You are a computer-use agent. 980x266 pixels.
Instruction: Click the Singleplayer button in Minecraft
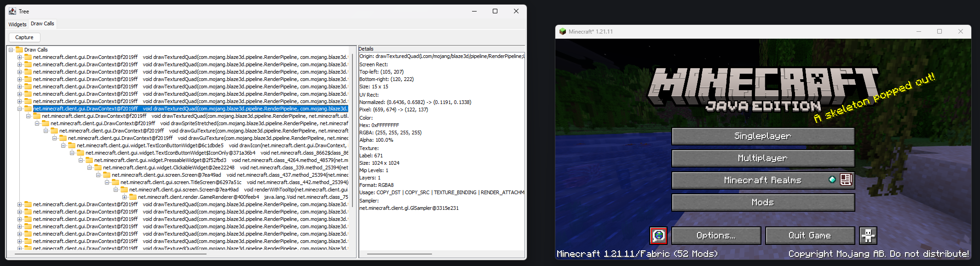[x=763, y=136]
